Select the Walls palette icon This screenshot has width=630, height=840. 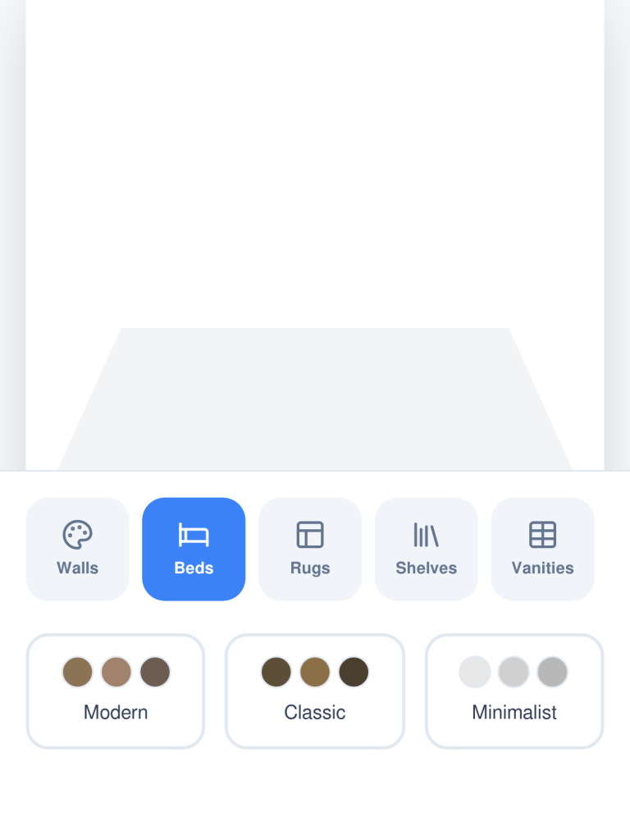tap(78, 535)
